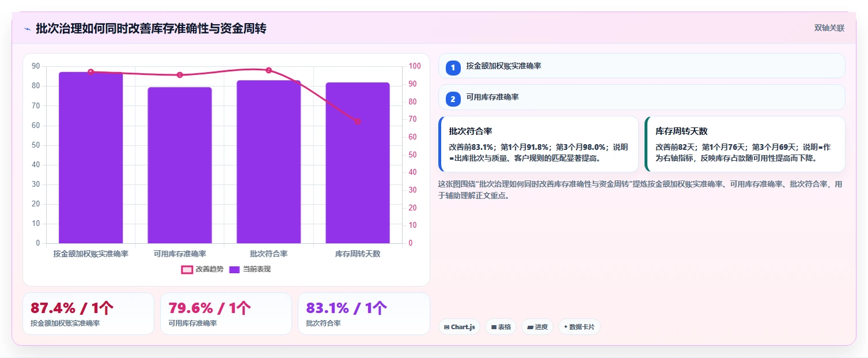Click the 可用库存准确率 bar

tap(180, 165)
